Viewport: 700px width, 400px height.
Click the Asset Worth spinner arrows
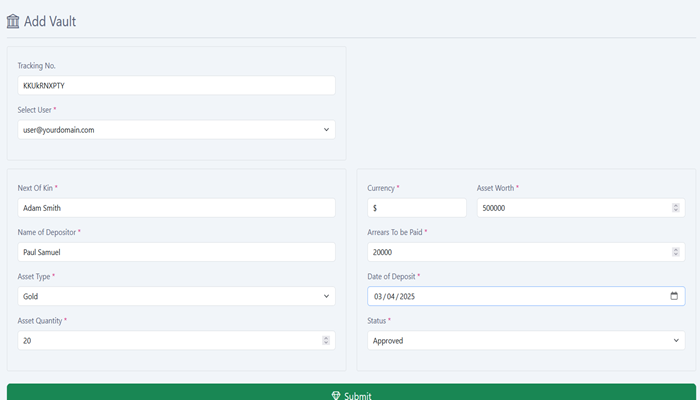pos(676,208)
